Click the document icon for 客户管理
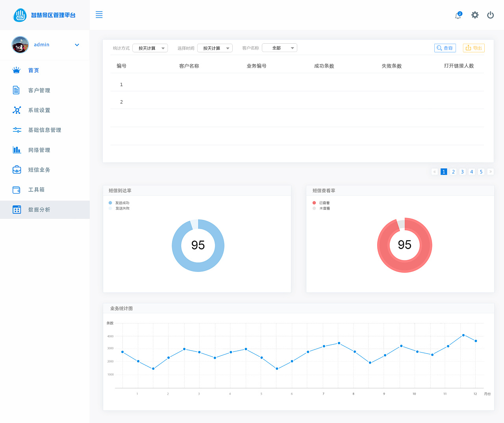This screenshot has width=504, height=423. click(16, 90)
